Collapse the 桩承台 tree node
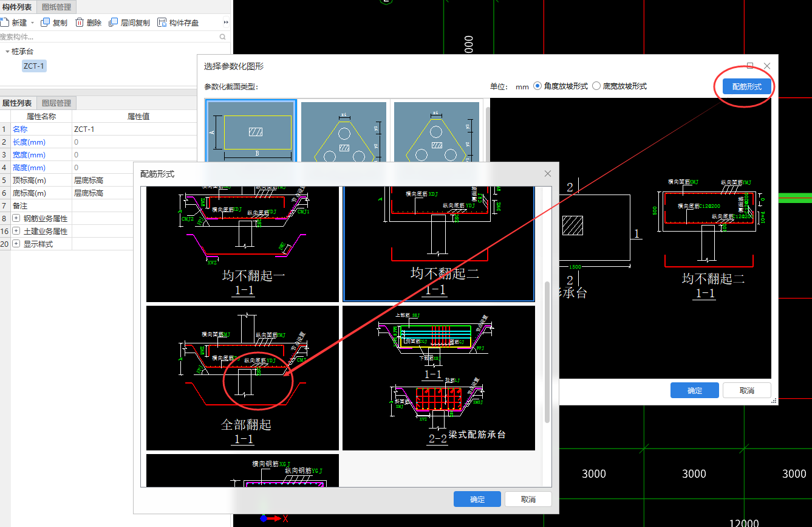 click(7, 52)
